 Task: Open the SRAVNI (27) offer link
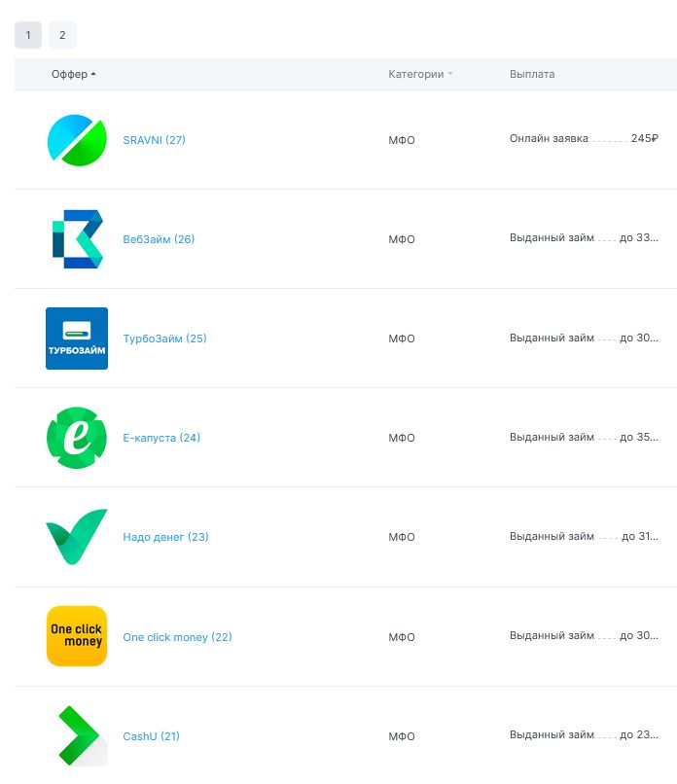pyautogui.click(x=154, y=140)
